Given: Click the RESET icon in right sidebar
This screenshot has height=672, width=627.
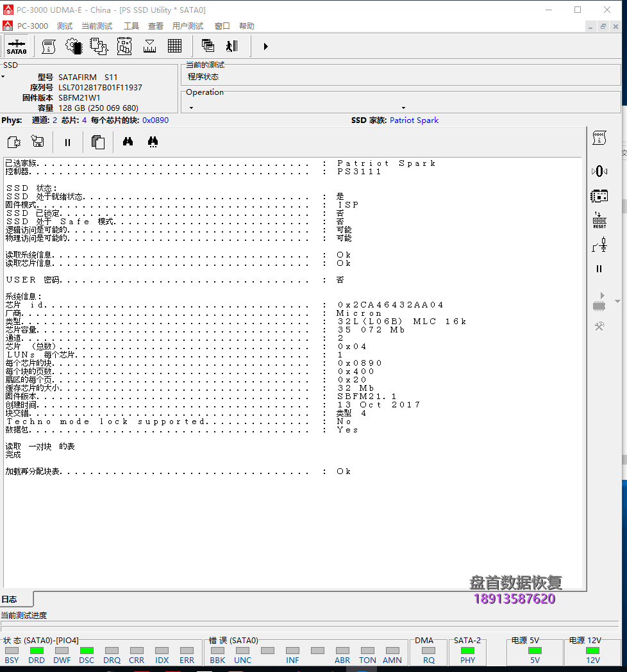Looking at the screenshot, I should tap(599, 220).
